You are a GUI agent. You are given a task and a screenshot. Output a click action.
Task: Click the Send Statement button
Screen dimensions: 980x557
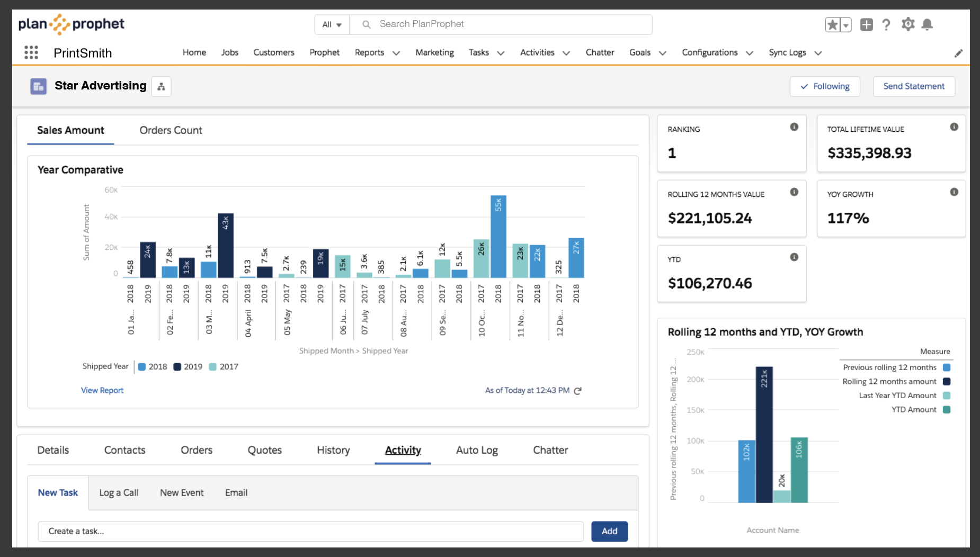point(913,86)
